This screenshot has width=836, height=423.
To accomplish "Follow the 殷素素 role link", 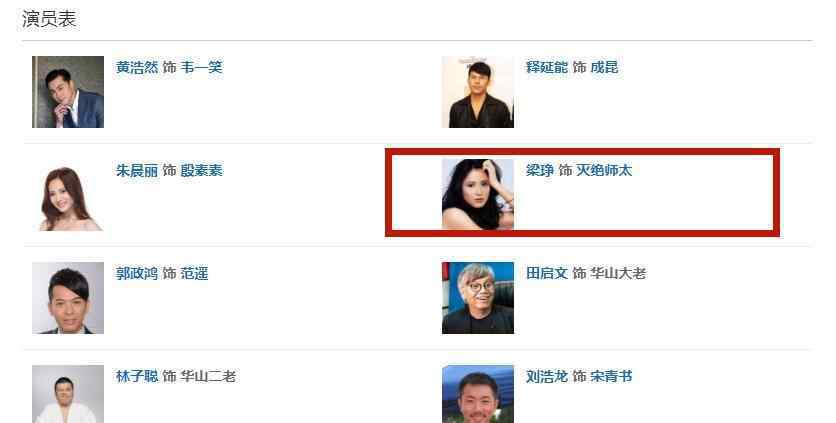I will (202, 170).
